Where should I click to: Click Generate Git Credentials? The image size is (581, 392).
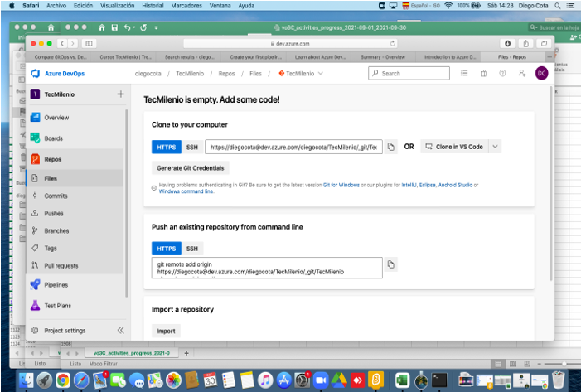(x=191, y=168)
